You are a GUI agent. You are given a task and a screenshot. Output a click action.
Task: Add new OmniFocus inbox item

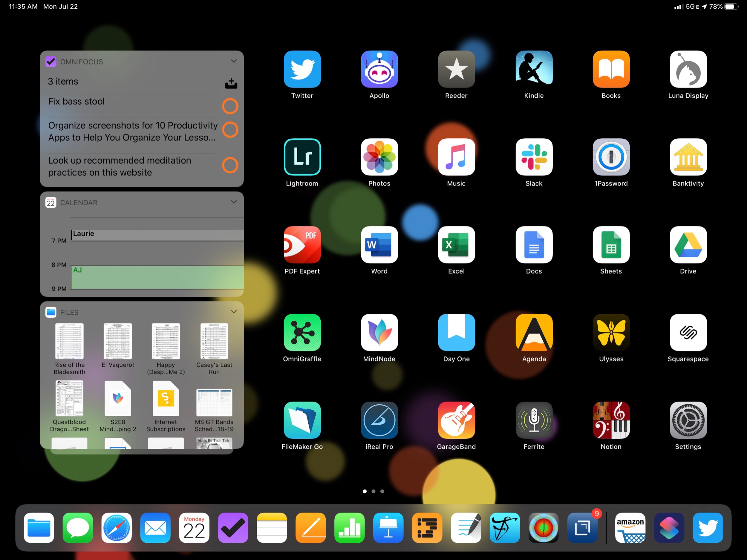point(231,83)
